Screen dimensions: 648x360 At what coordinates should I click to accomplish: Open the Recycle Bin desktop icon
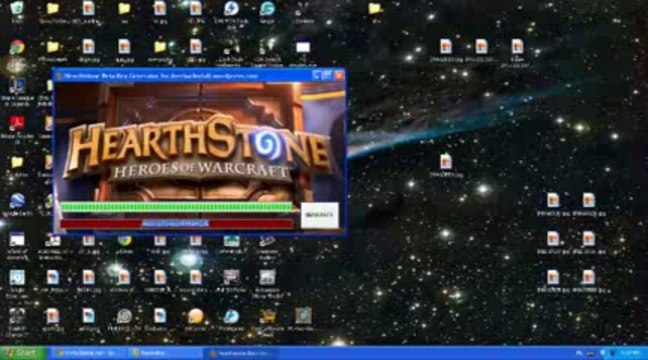pyautogui.click(x=17, y=8)
